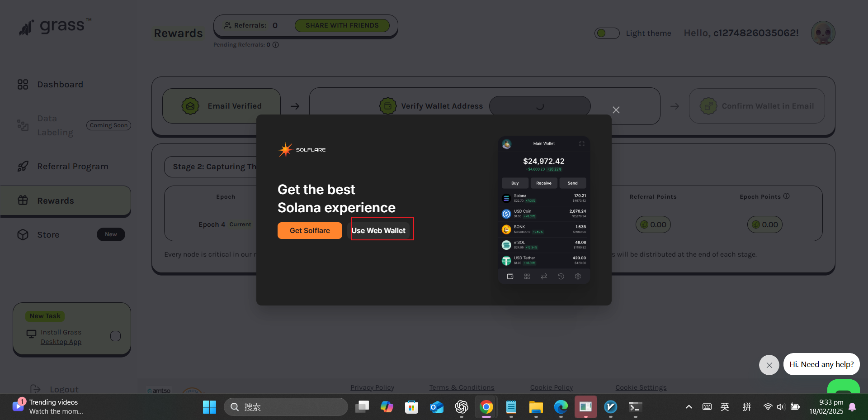Click the Solflare logo

pos(302,150)
